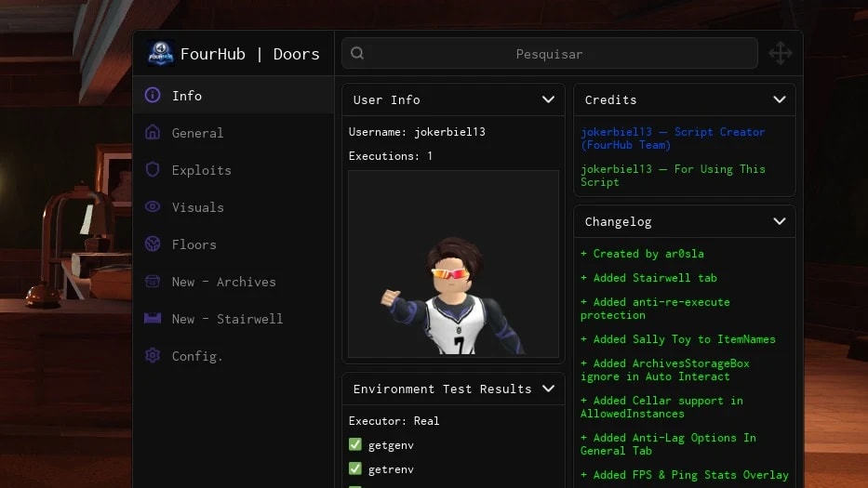Toggle the getrenv checkbox
Image resolution: width=868 pixels, height=488 pixels.
point(355,468)
